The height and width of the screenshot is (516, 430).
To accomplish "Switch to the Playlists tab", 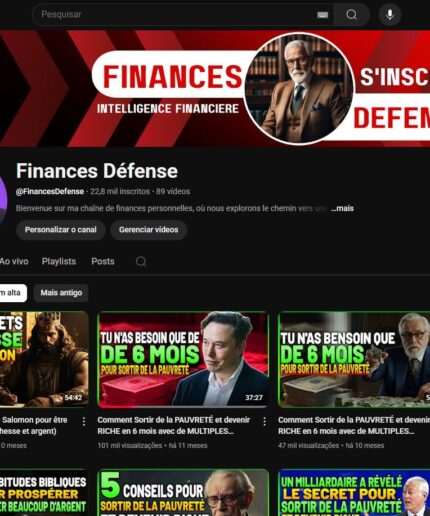I will pos(59,261).
